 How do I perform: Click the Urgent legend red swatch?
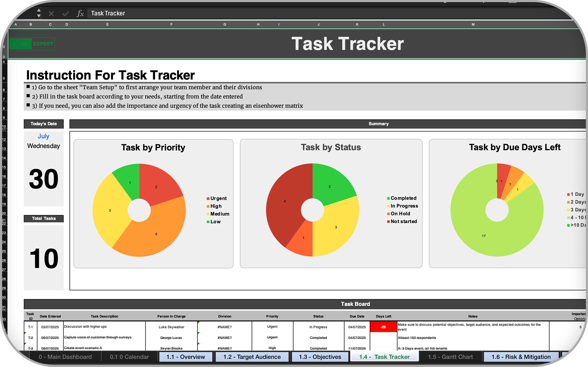point(208,198)
